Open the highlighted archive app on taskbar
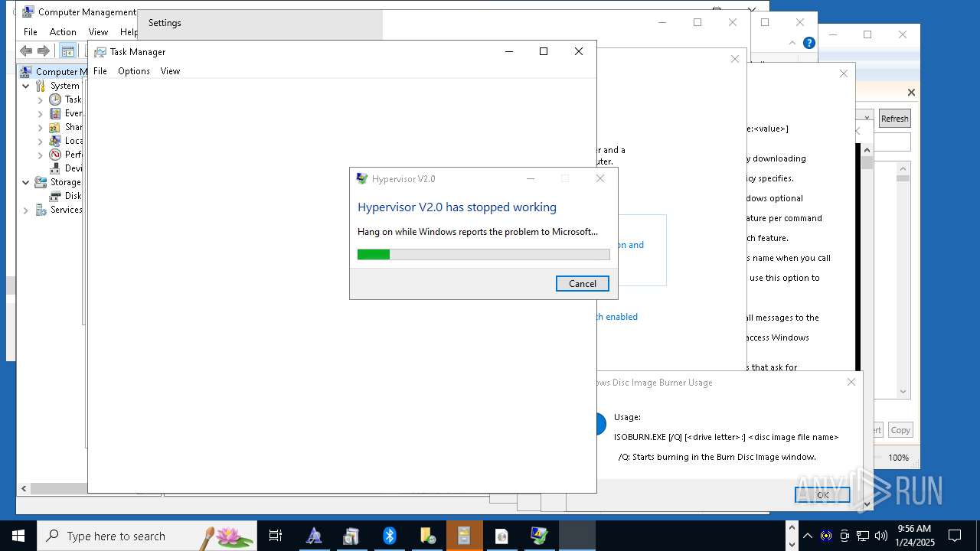 pos(464,536)
